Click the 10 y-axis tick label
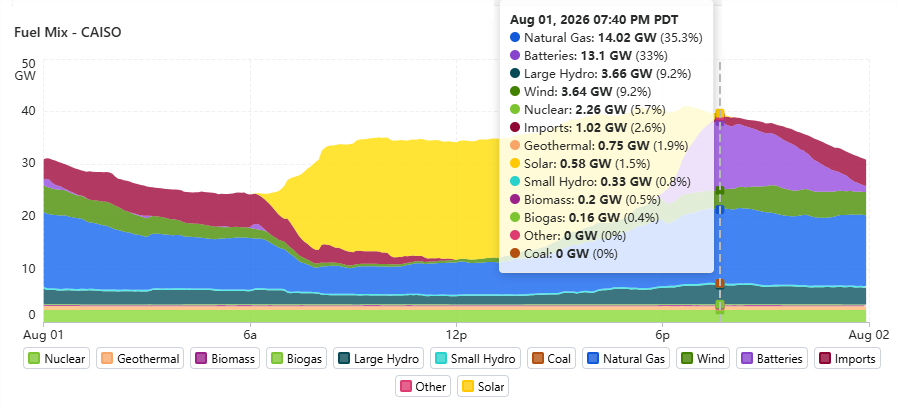The image size is (897, 404). click(x=30, y=268)
